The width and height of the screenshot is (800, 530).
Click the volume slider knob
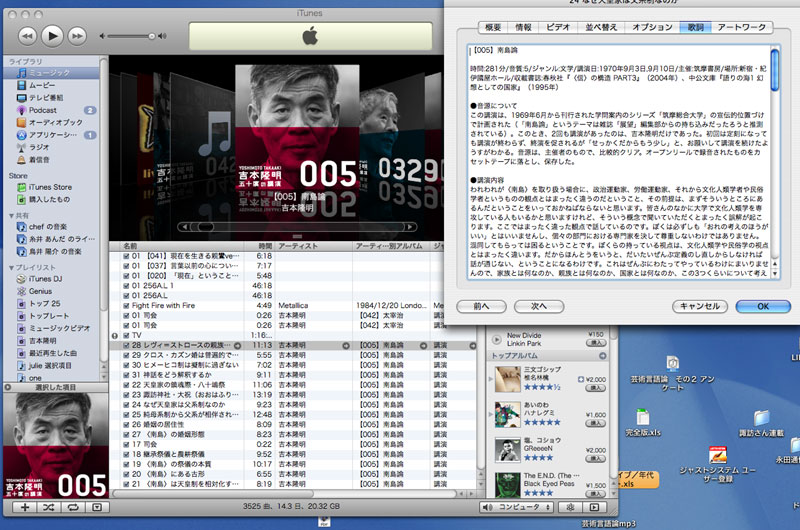click(152, 36)
